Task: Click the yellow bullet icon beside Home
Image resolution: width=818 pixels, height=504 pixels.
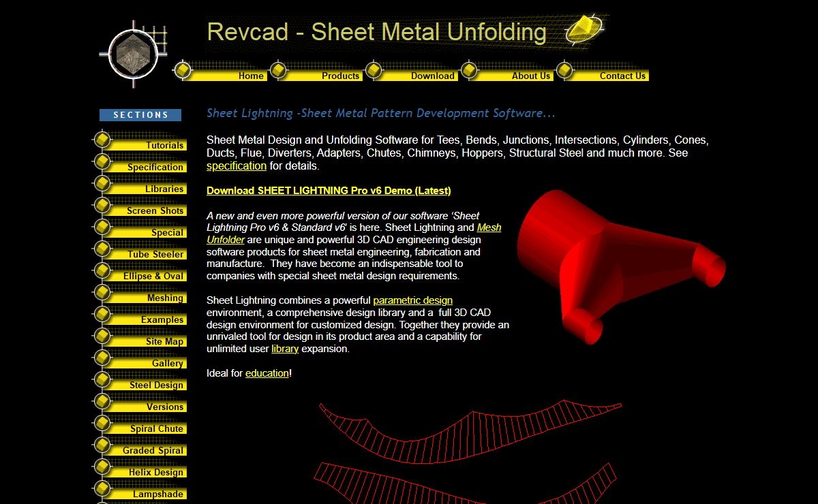Action: (x=182, y=70)
